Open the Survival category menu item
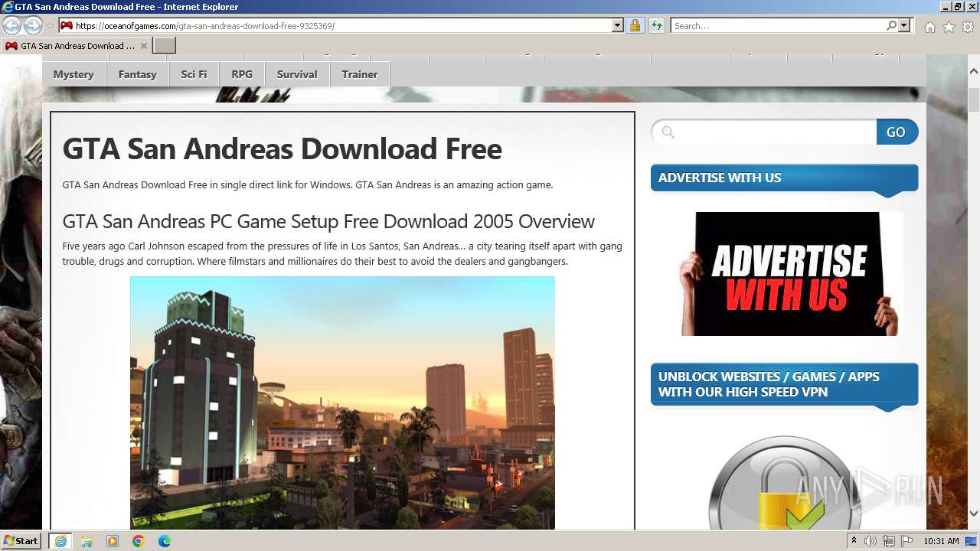The height and width of the screenshot is (551, 980). pyautogui.click(x=297, y=74)
